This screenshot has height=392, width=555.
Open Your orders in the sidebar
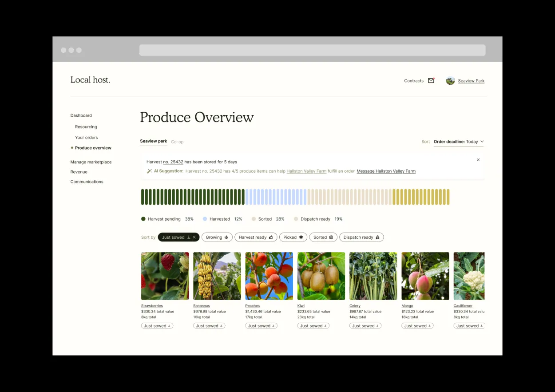tap(87, 138)
